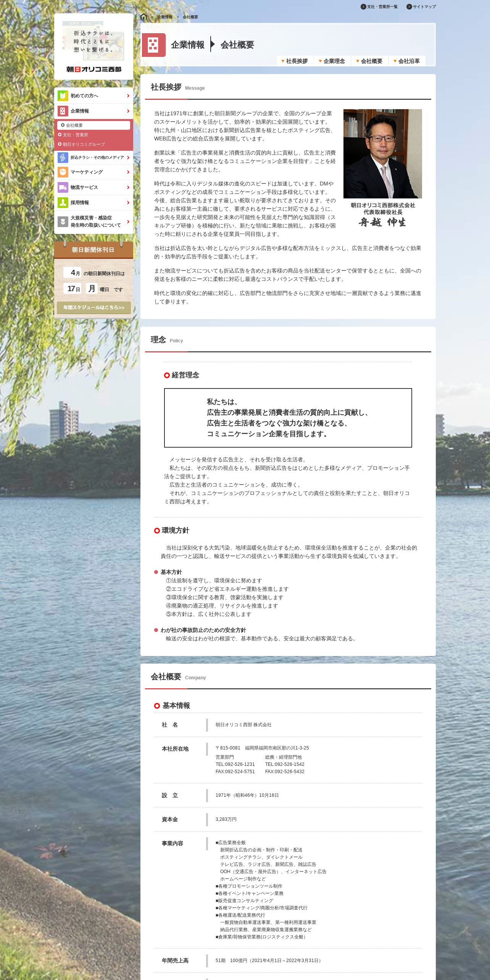Click the 社長挨拶 section heading
490x980 pixels.
[166, 87]
